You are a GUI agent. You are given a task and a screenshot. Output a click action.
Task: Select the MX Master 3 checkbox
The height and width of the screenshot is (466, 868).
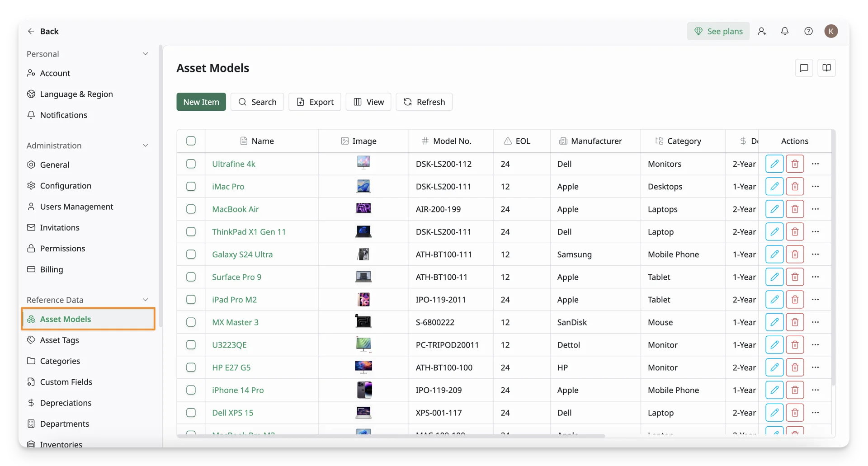191,322
